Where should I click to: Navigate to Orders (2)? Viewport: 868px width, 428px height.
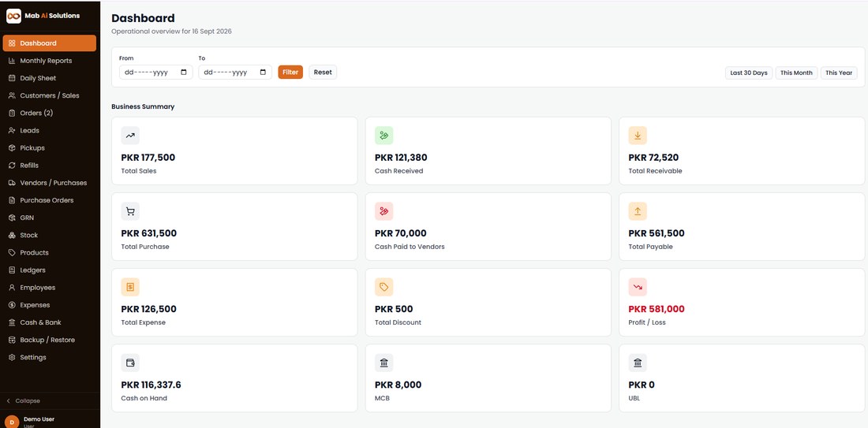[49, 113]
